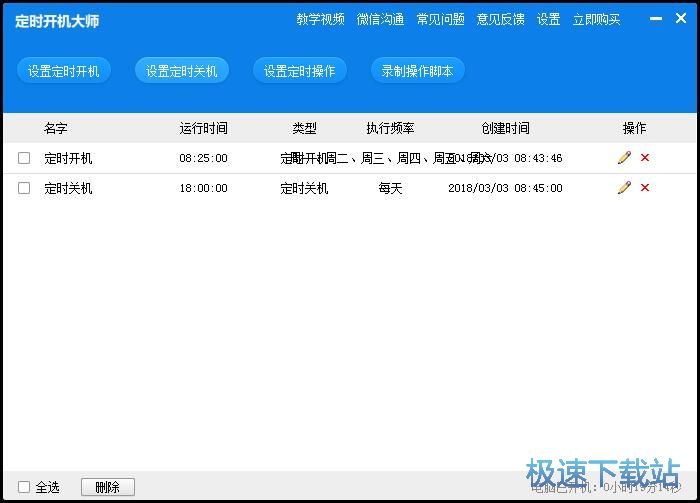Open 立即购买 in the top menu
This screenshot has height=503, width=700.
coord(596,19)
